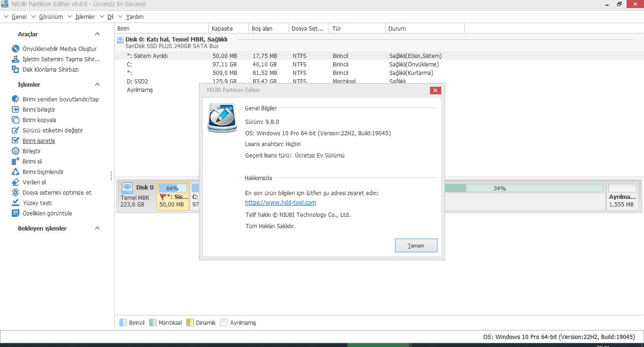Select the Ayrılma 1,555 MB block
This screenshot has width=644, height=347.
point(622,196)
